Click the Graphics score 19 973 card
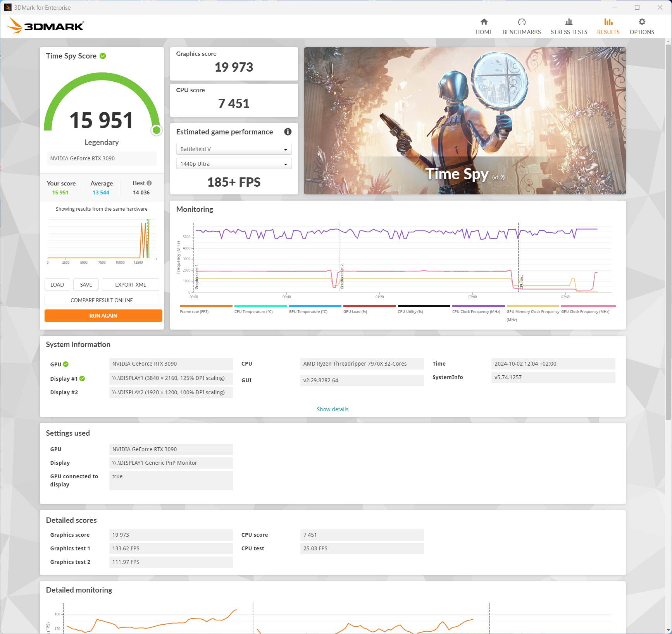The height and width of the screenshot is (634, 672). pos(234,64)
